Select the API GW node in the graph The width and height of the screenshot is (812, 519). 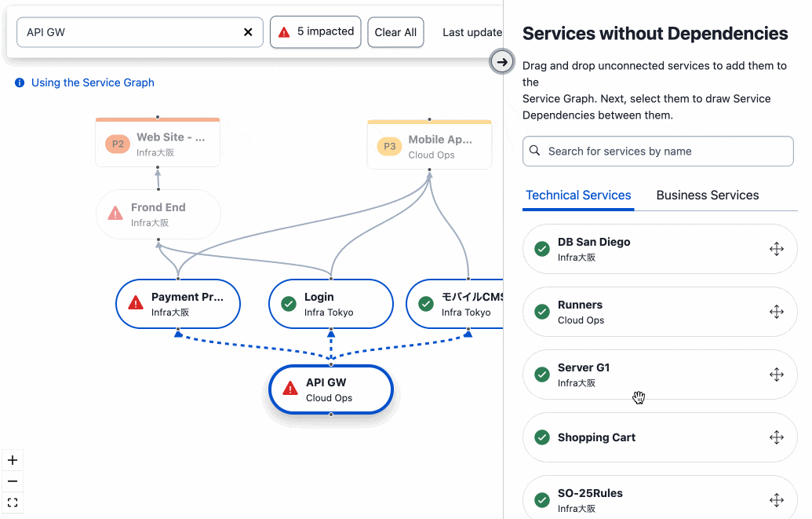click(x=330, y=389)
